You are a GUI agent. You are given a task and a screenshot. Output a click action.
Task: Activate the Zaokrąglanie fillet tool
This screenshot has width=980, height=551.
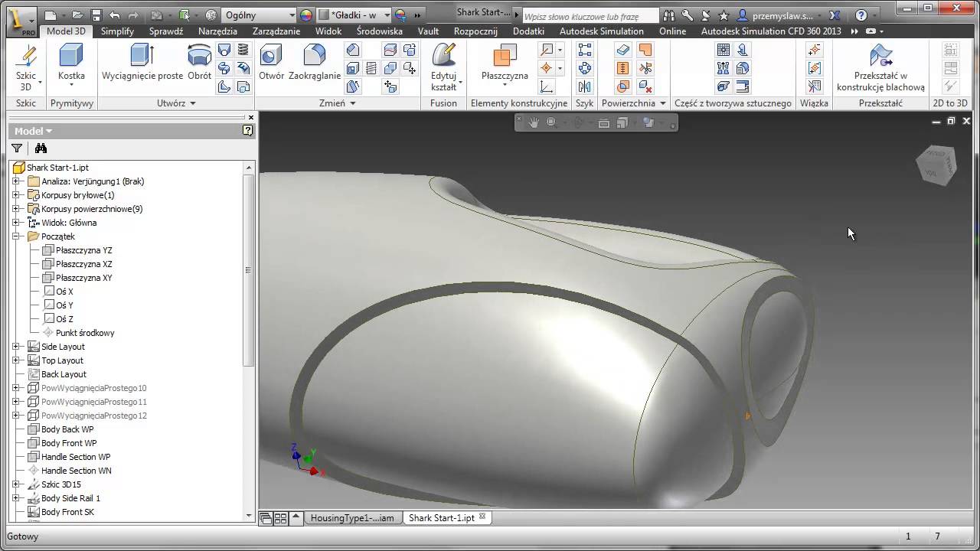315,63
